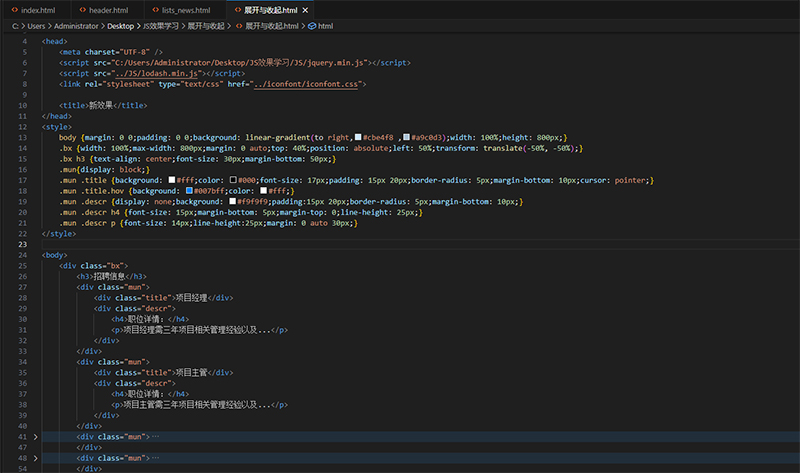
Task: Expand folded code at line 48
Action: coord(35,458)
